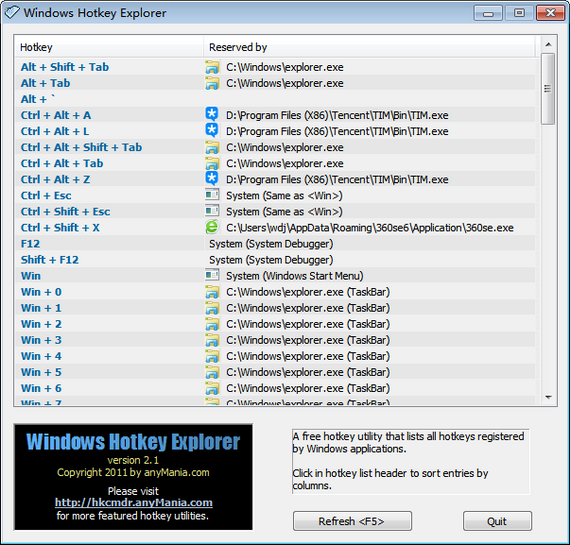
Task: Click explorer.exe (TaskBar) in Win + 0 row
Action: click(308, 292)
